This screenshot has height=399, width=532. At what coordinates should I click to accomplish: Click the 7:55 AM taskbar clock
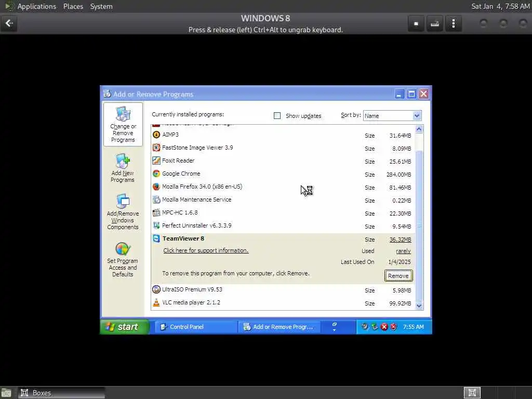point(413,327)
